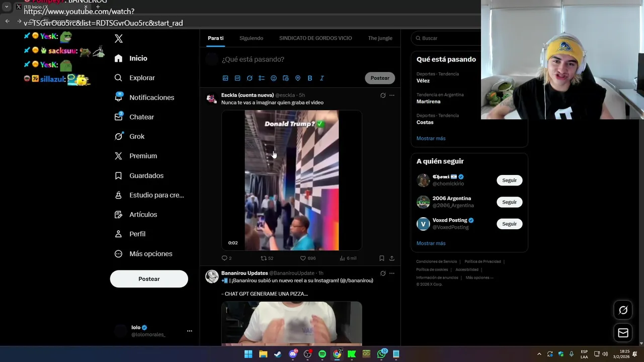Toggle italic text formatting

pyautogui.click(x=322, y=78)
